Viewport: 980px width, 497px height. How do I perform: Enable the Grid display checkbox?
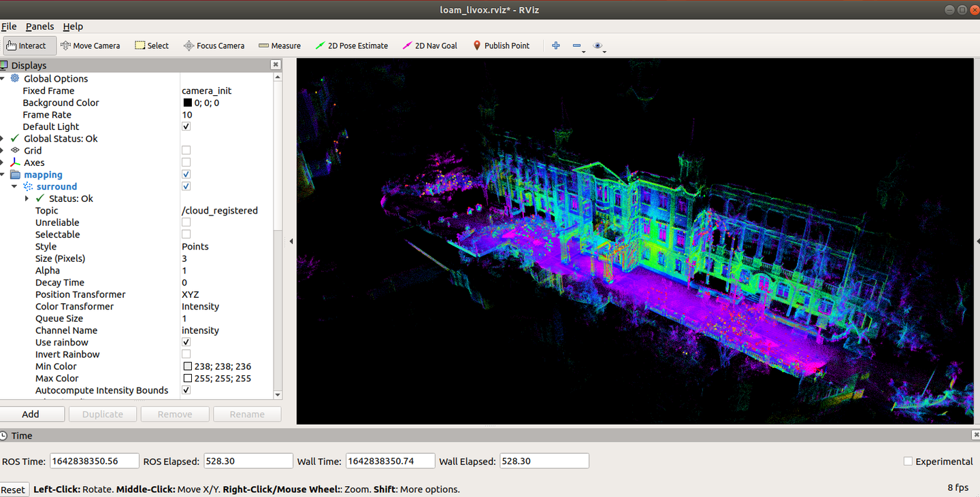pos(186,150)
